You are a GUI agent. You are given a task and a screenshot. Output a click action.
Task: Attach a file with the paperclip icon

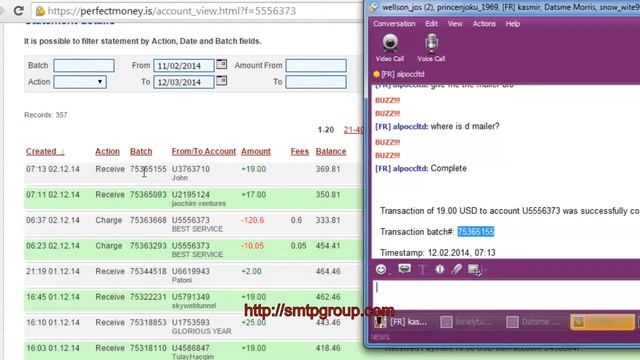(456, 269)
